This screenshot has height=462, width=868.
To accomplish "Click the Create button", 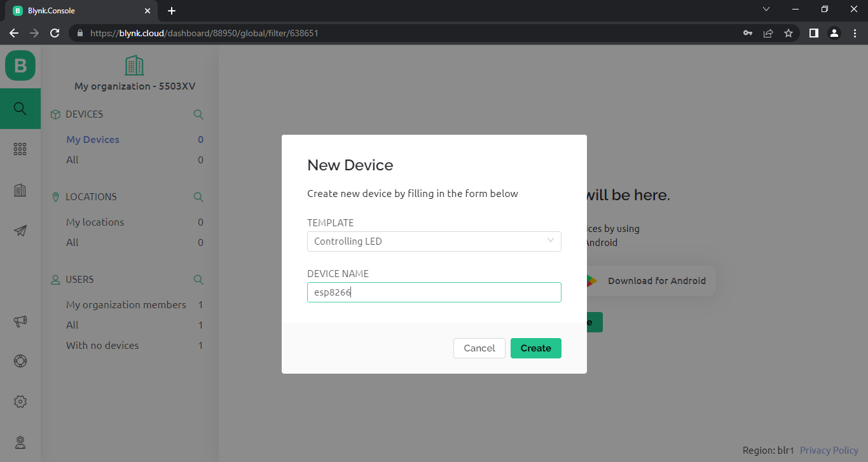I will tap(536, 348).
